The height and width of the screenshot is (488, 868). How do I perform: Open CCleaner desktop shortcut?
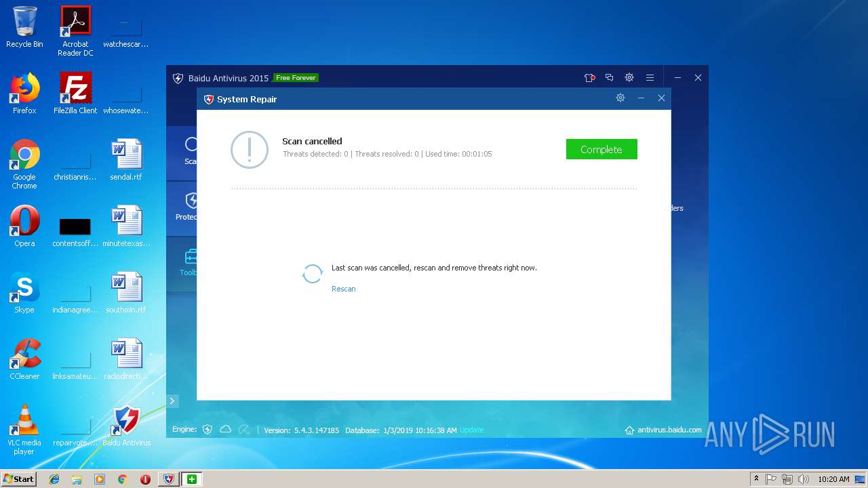pos(24,359)
